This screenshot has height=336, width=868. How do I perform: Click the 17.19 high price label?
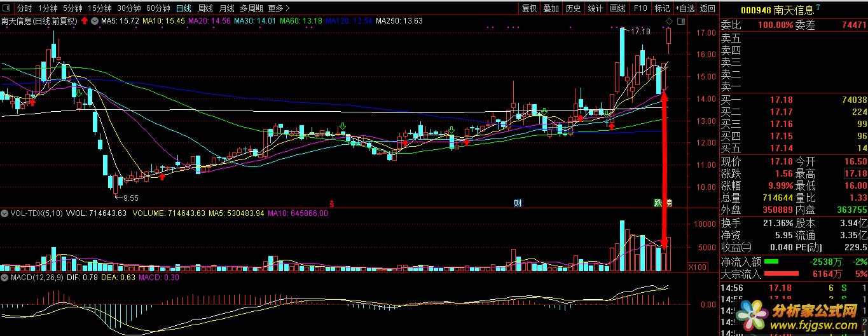(640, 30)
